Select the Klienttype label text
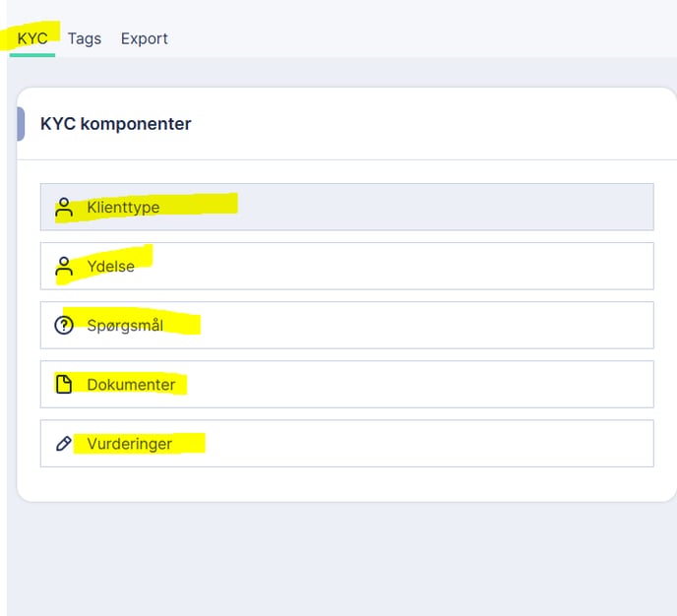This screenshot has width=677, height=616. tap(123, 208)
